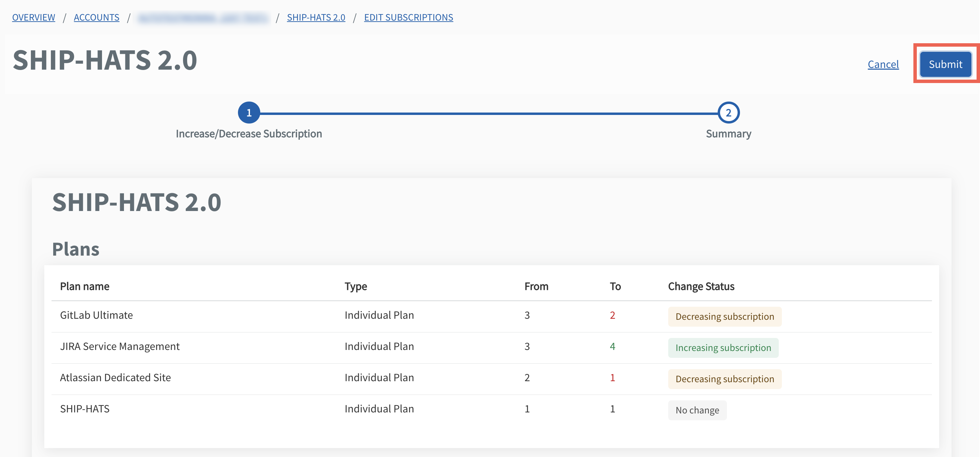Click Atlassian Dedicated Site's Decreasing subscription badge
The width and height of the screenshot is (980, 457).
tap(725, 379)
